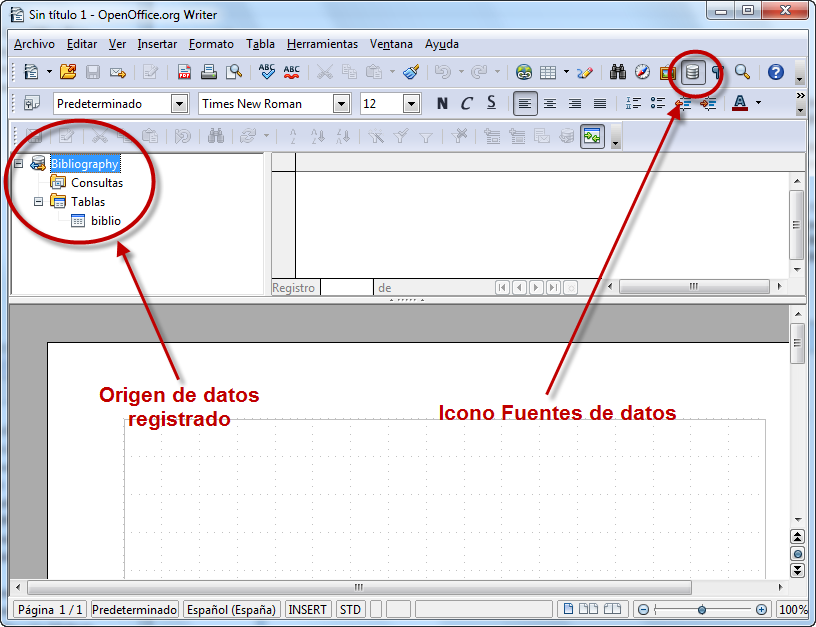Toggle the Data Sources view
Viewport: 816px width, 627px height.
[692, 72]
